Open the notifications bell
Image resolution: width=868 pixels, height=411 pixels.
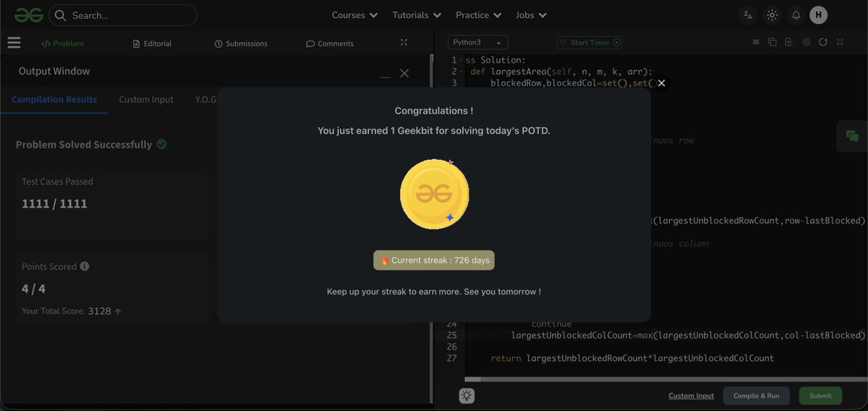click(x=796, y=15)
